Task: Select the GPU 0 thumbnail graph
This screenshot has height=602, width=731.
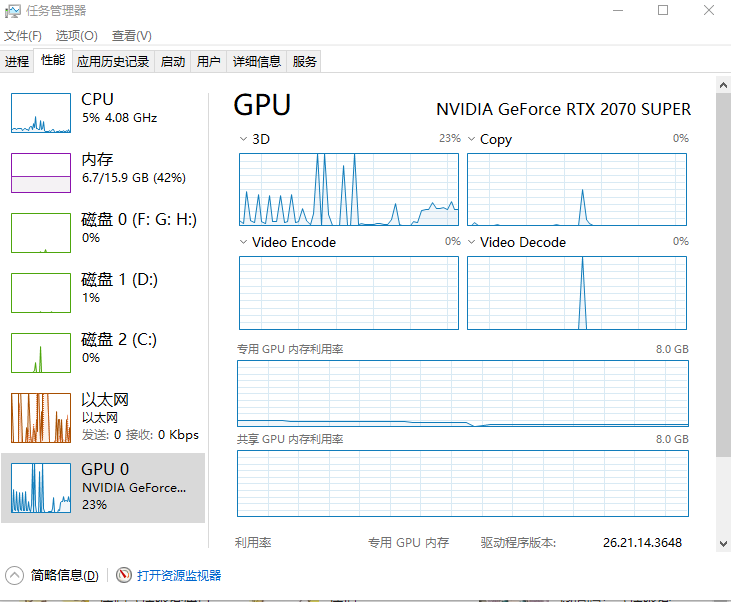Action: click(41, 488)
